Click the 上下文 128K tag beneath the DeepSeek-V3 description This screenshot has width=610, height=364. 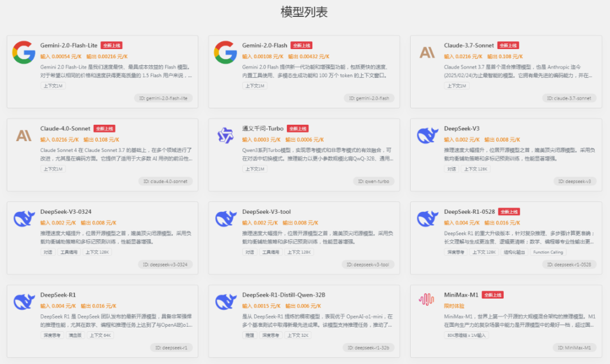[476, 169]
